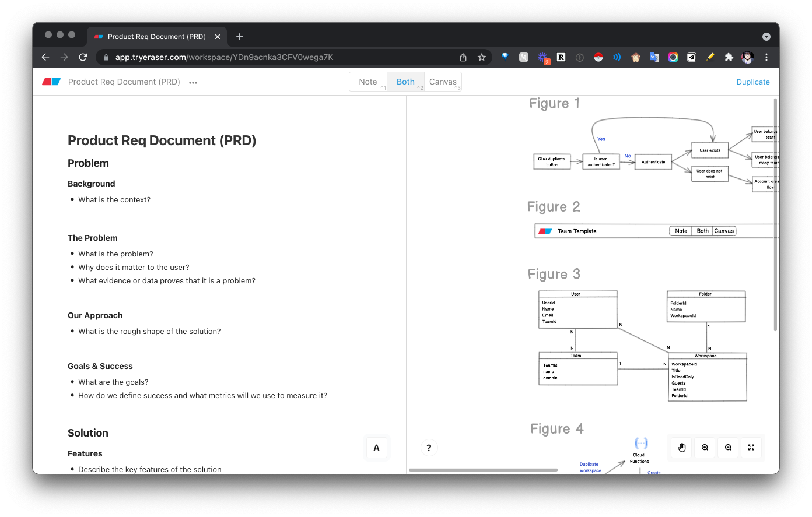Zoom in on the canvas
Viewport: 812px width, 517px height.
[x=705, y=448]
